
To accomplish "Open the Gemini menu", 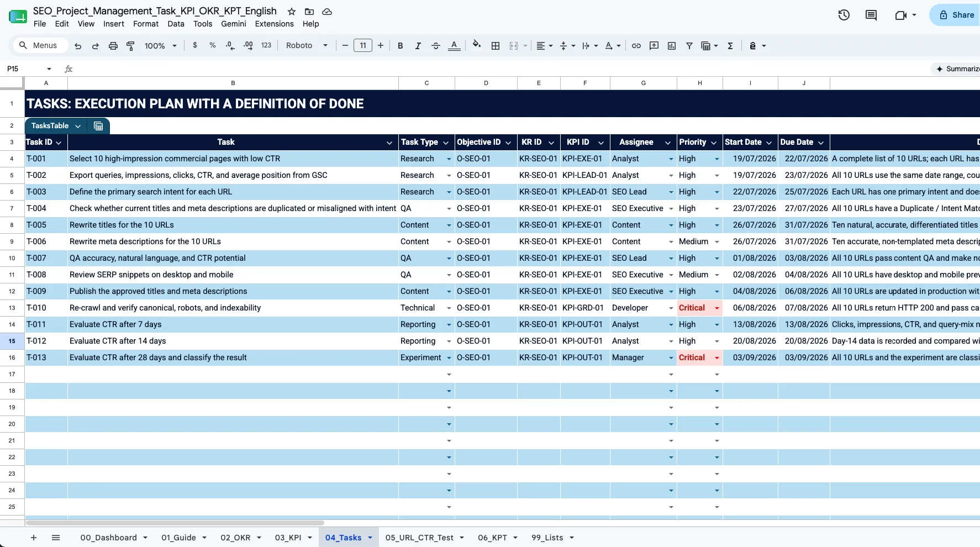I will 234,24.
